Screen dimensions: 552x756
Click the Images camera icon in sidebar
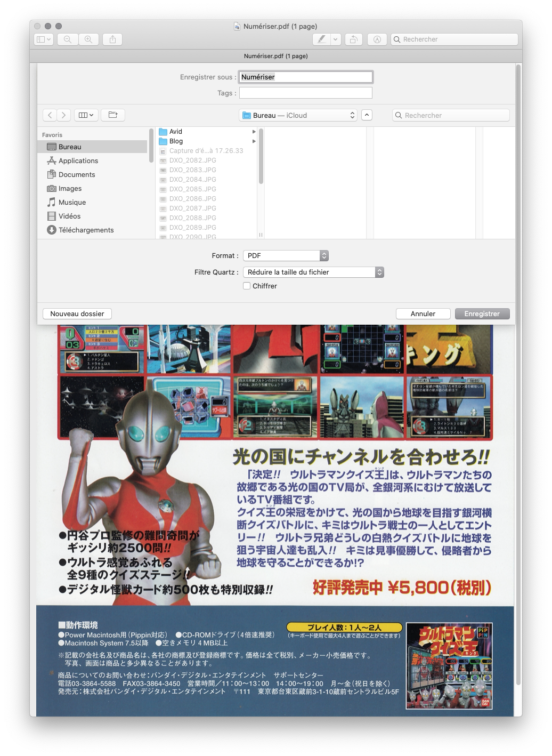point(52,188)
